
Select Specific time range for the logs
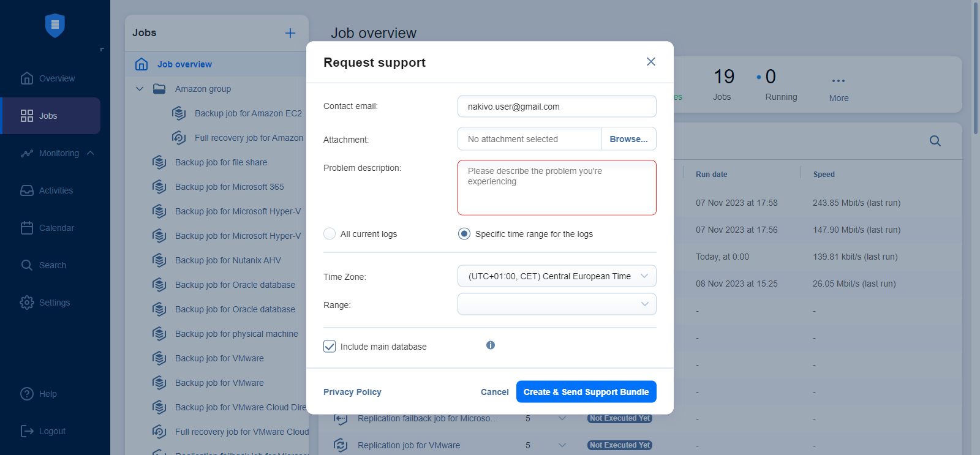[x=464, y=234]
